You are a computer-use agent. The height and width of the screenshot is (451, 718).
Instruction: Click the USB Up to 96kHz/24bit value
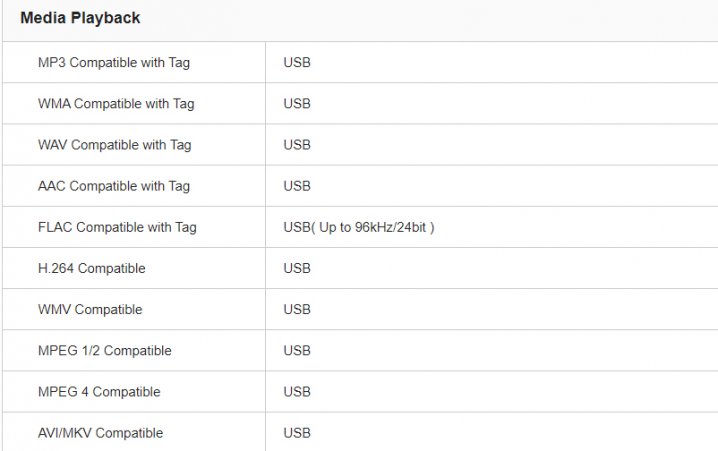click(x=359, y=227)
